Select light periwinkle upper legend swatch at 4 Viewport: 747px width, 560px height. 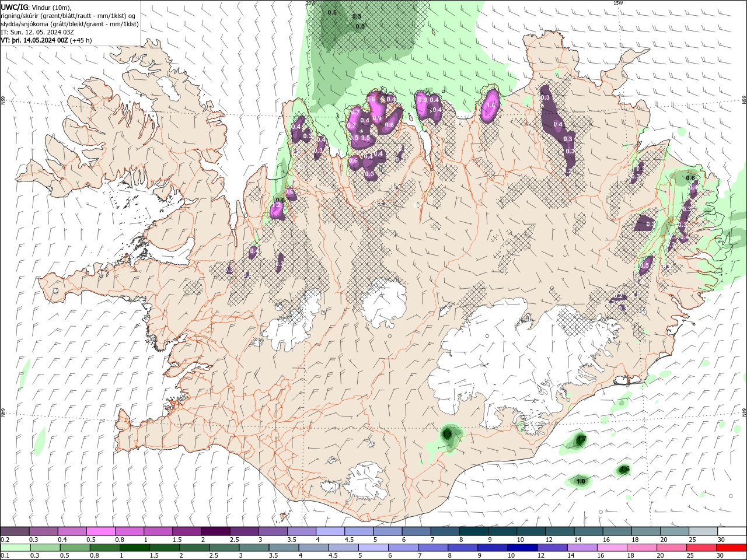pyautogui.click(x=330, y=531)
